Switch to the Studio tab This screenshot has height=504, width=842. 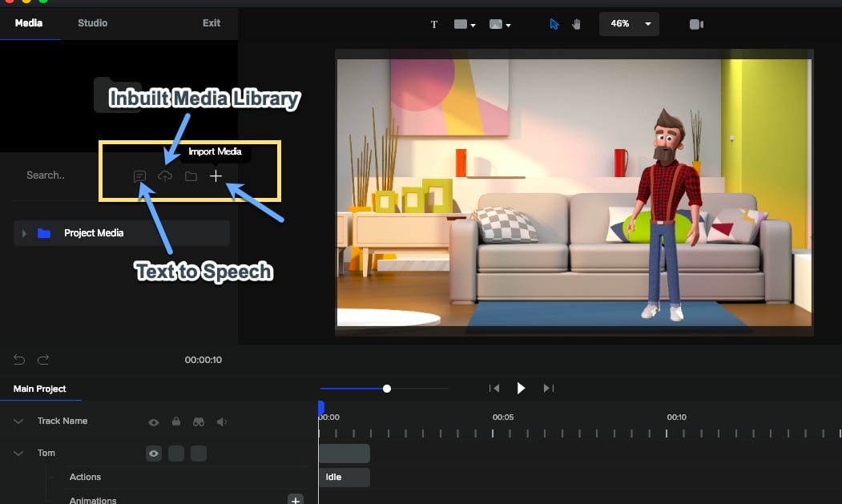[92, 23]
